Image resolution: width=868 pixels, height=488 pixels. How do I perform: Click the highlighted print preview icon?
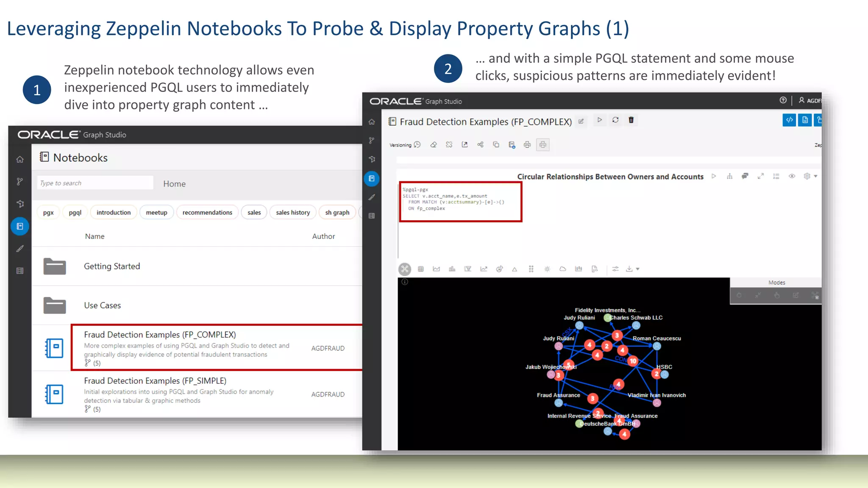pyautogui.click(x=543, y=144)
